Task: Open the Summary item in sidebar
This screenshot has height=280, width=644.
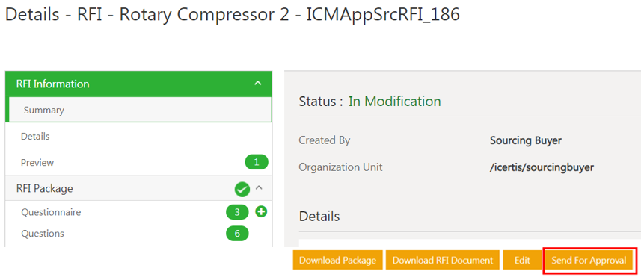Action: [139, 110]
